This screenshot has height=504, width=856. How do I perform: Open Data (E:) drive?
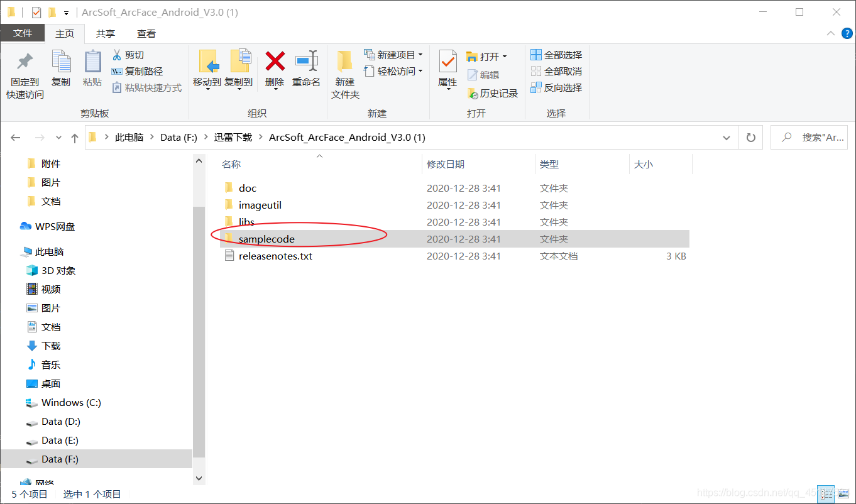[x=53, y=440]
